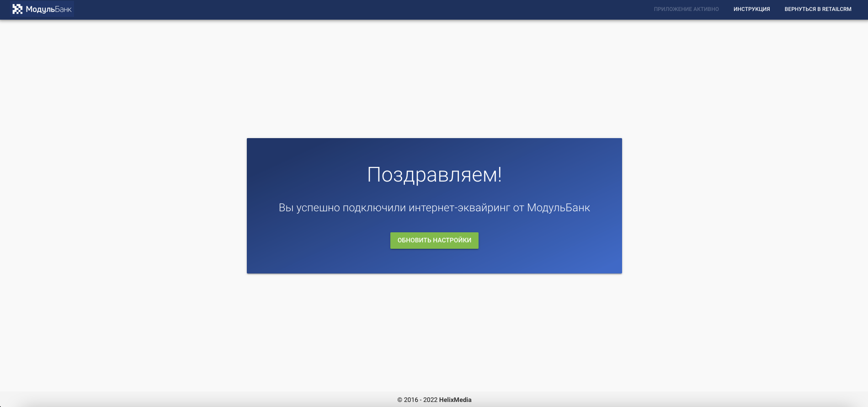Image resolution: width=868 pixels, height=407 pixels.
Task: Click the ПРИЛОЖЕНИЕ АКТИВНО status label
Action: [686, 9]
